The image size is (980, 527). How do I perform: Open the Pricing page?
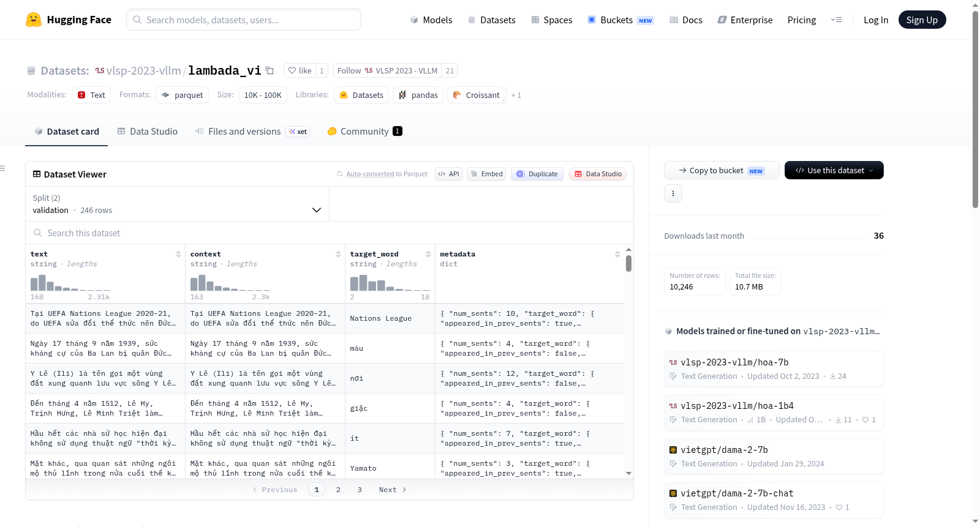point(802,20)
